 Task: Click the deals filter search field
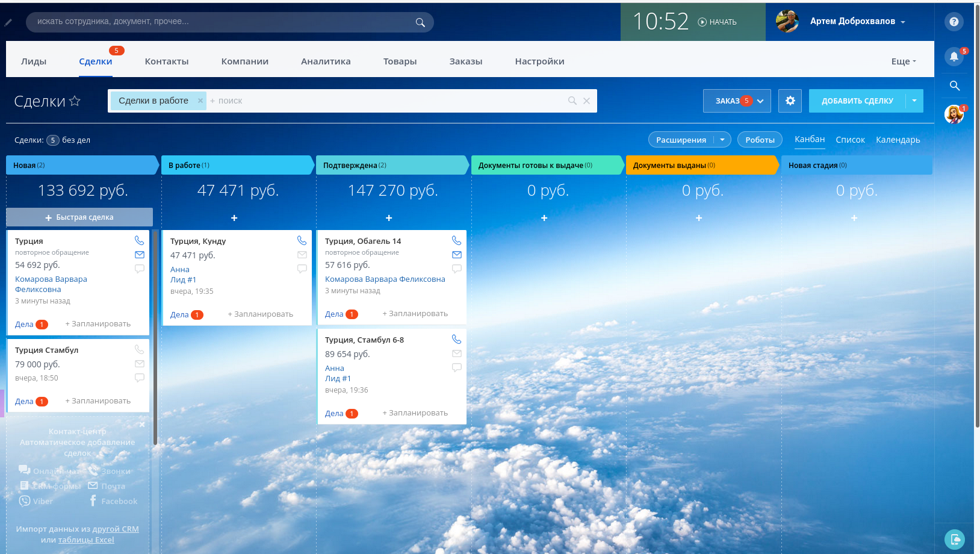tap(385, 101)
